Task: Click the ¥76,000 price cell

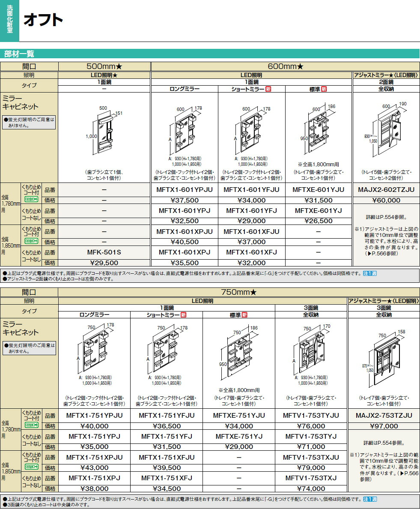Action: (x=311, y=426)
